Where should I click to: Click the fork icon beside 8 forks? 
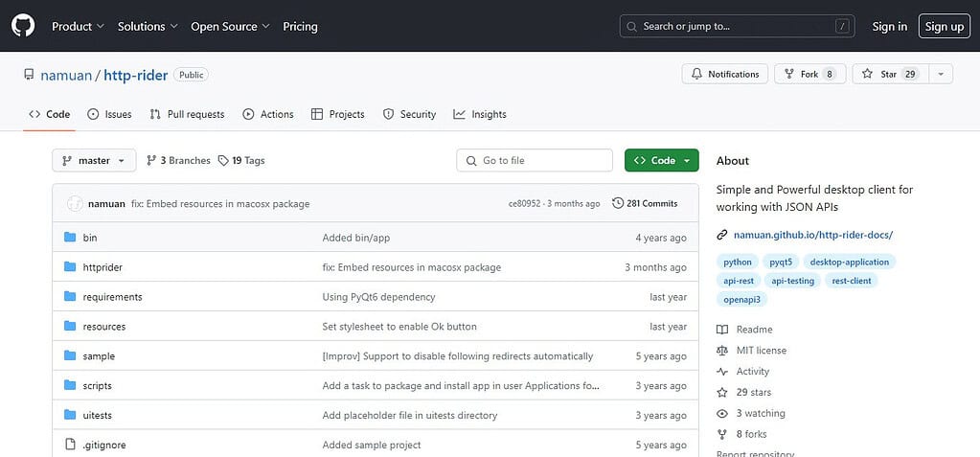tap(722, 434)
